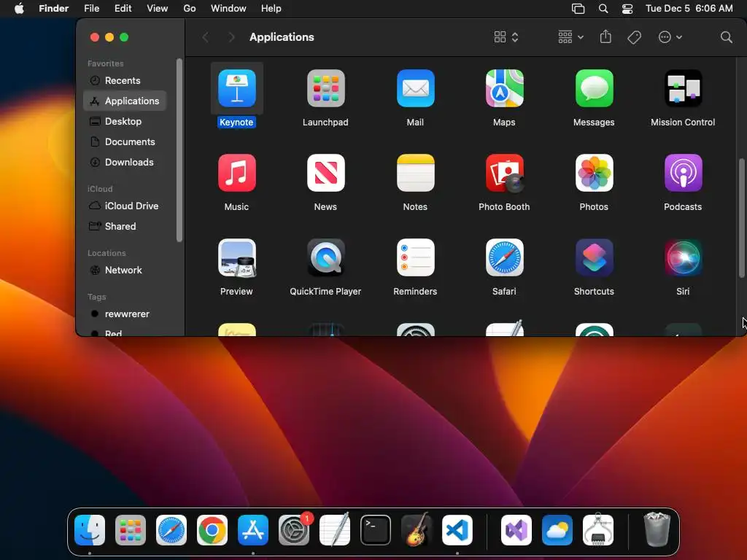The height and width of the screenshot is (560, 747).
Task: Go back with the left chevron
Action: 206,37
